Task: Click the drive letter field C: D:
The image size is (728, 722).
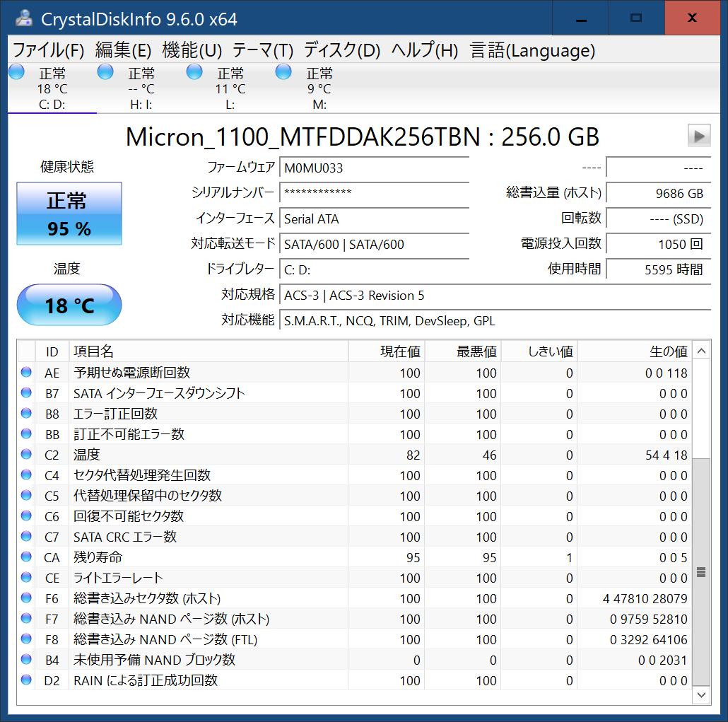Action: click(x=374, y=269)
